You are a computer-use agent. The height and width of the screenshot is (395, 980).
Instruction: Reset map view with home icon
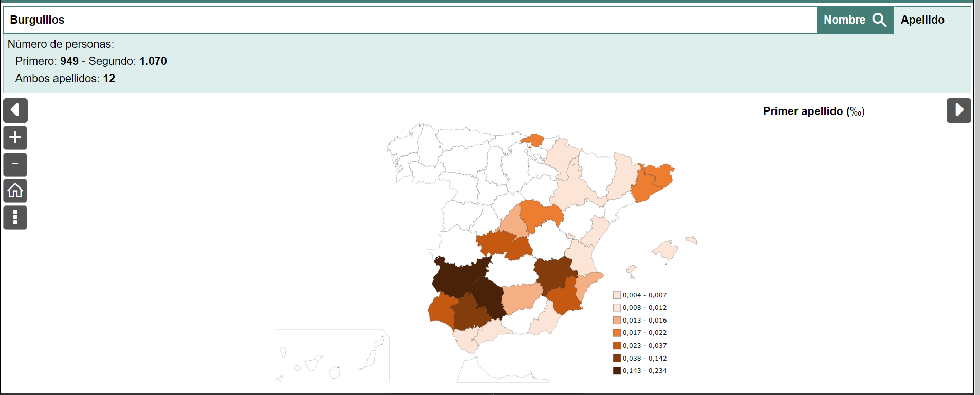15,191
